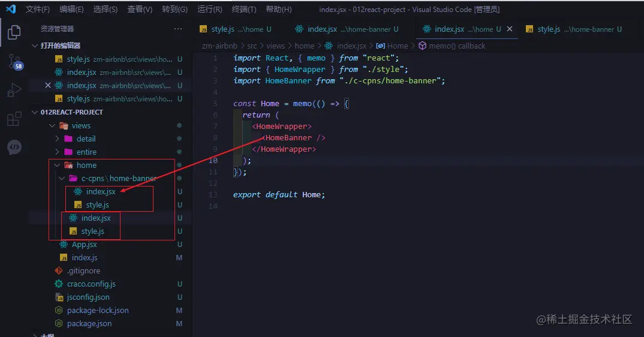Open 文件(F) menu
644x337 pixels.
pos(37,9)
